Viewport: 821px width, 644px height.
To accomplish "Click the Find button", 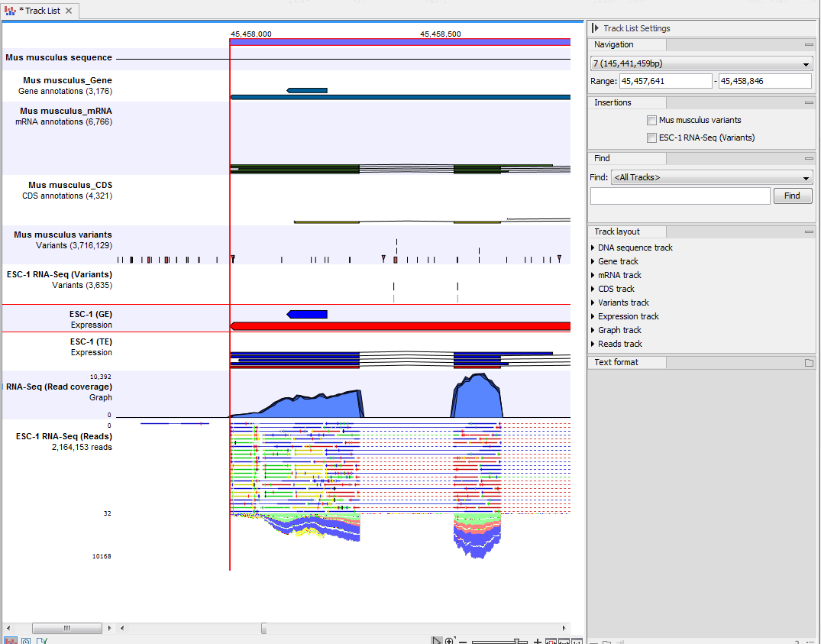I will tap(792, 196).
